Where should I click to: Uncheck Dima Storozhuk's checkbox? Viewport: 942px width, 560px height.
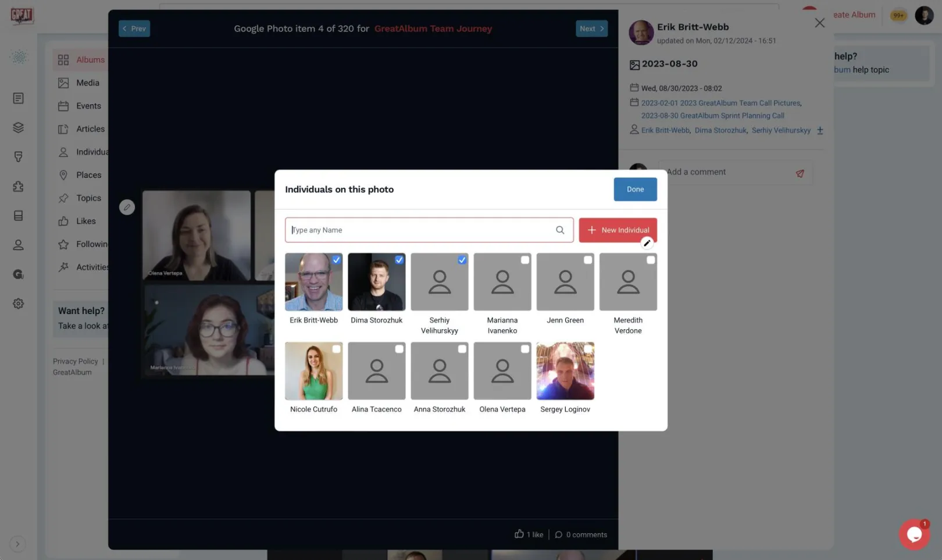click(x=399, y=260)
